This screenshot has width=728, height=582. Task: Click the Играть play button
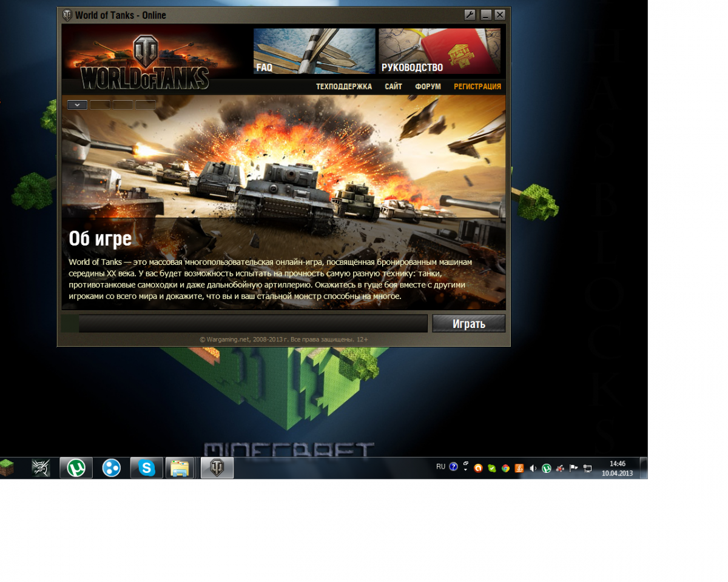pos(469,324)
